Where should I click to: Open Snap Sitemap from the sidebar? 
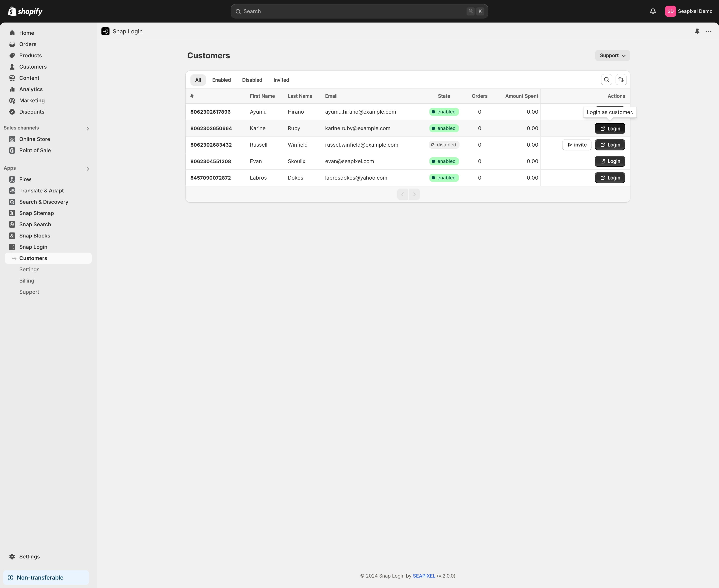[x=36, y=213]
